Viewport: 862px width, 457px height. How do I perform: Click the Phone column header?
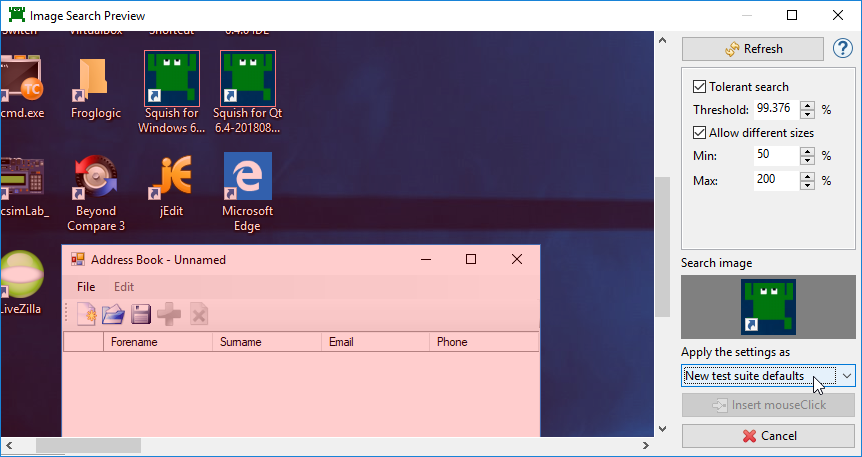point(484,342)
